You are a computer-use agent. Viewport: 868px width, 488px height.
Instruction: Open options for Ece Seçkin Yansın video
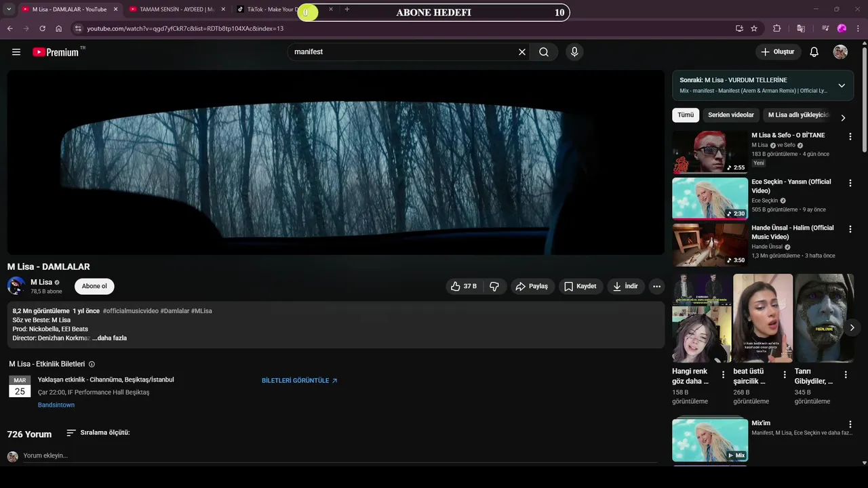tap(850, 183)
